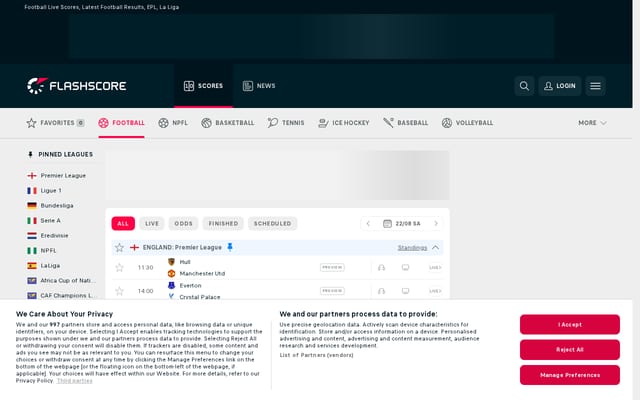This screenshot has height=400, width=640.
Task: Open Ligue 1 in pinned leagues
Action: (x=51, y=191)
